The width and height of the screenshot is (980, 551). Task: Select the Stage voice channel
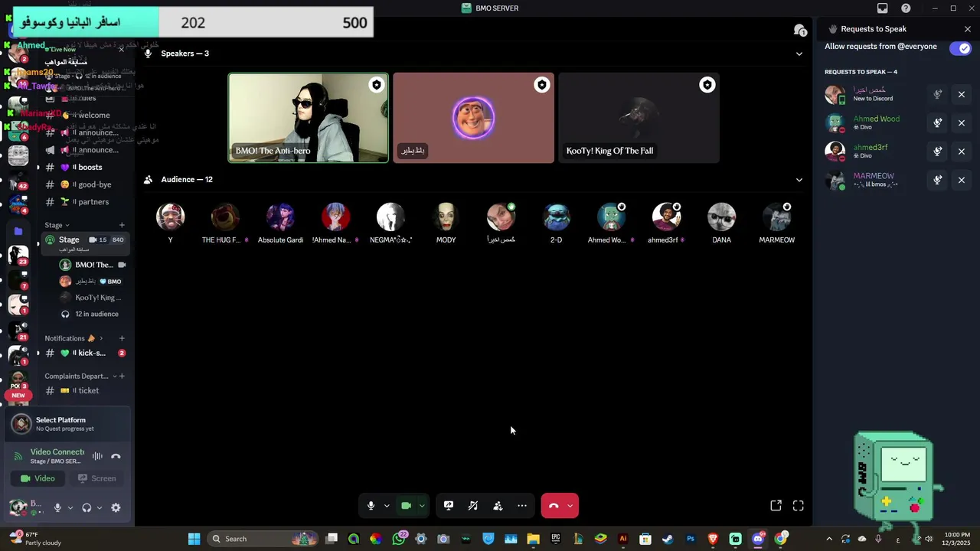[84, 243]
